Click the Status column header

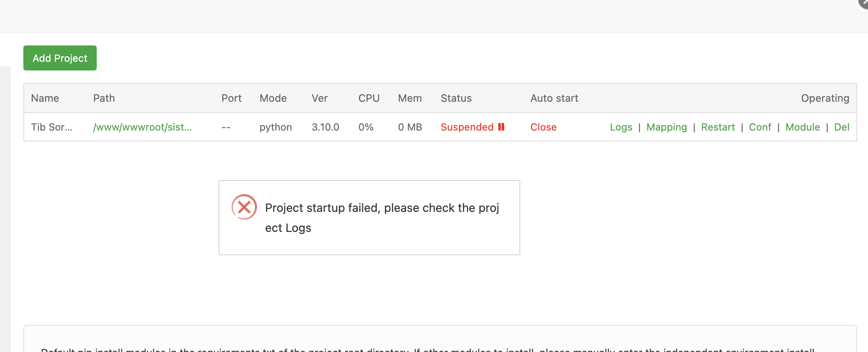tap(456, 98)
